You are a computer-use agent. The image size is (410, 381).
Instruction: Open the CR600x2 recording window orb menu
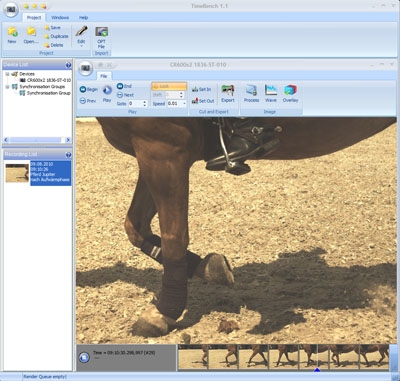point(86,68)
